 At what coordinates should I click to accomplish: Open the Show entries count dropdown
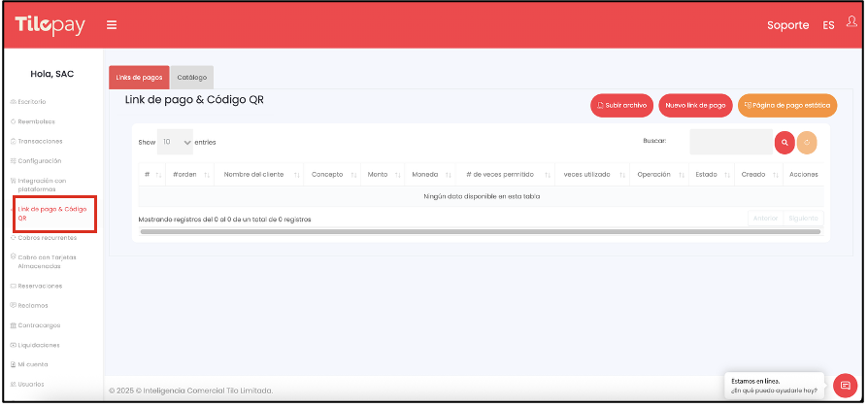click(x=176, y=142)
